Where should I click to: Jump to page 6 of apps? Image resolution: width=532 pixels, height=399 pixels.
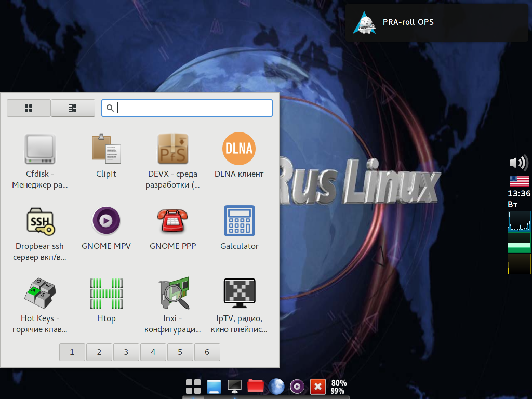click(207, 352)
